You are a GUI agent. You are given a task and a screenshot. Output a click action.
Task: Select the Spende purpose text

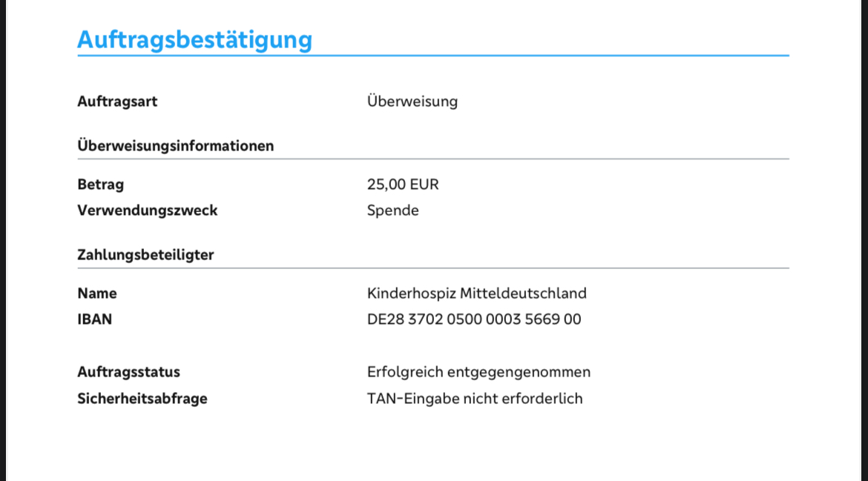coord(392,210)
